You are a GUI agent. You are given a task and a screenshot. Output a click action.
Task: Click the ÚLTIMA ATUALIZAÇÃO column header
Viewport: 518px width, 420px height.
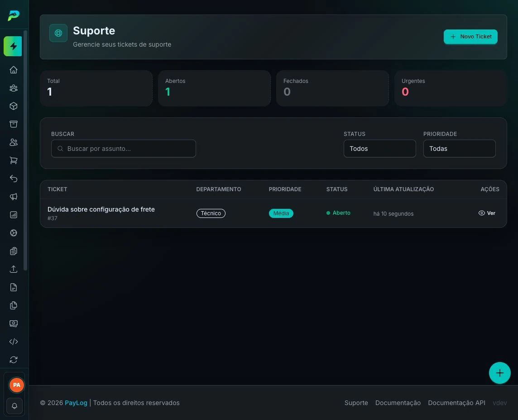404,189
